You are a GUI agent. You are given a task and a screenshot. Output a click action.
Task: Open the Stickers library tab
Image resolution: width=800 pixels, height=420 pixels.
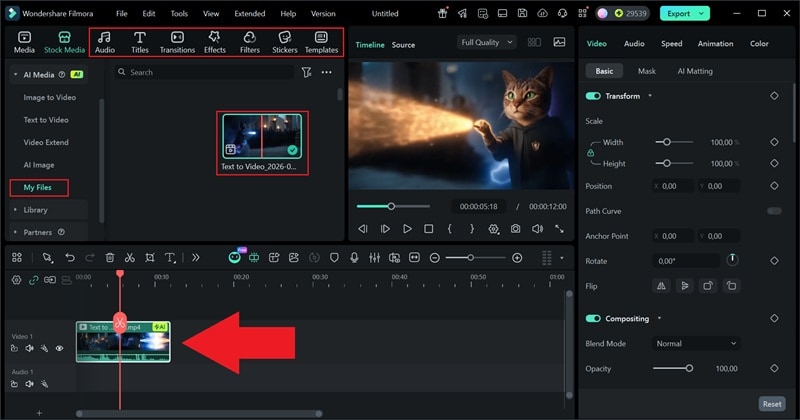tap(284, 42)
